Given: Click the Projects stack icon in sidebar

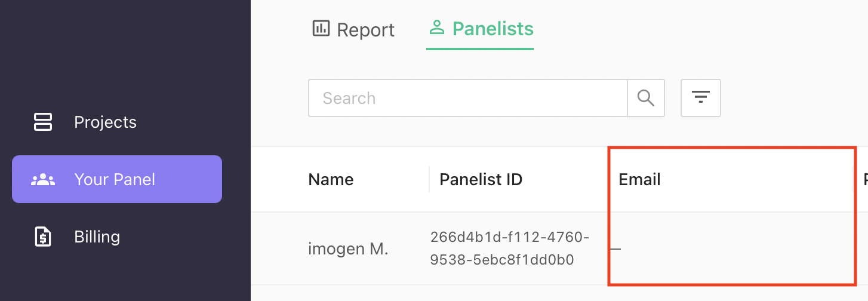Looking at the screenshot, I should pos(42,122).
